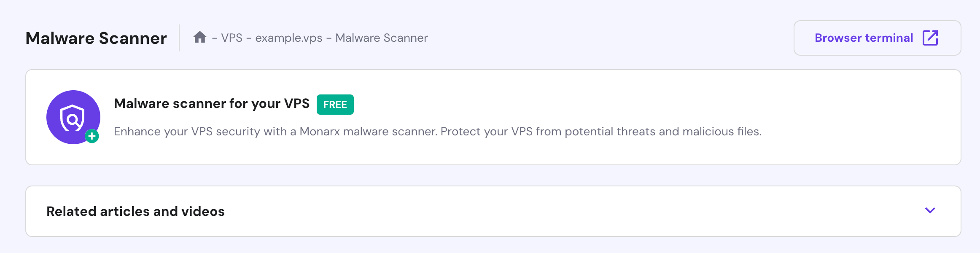This screenshot has width=980, height=253.
Task: Click the external link icon beside Browser terminal
Action: tap(930, 38)
